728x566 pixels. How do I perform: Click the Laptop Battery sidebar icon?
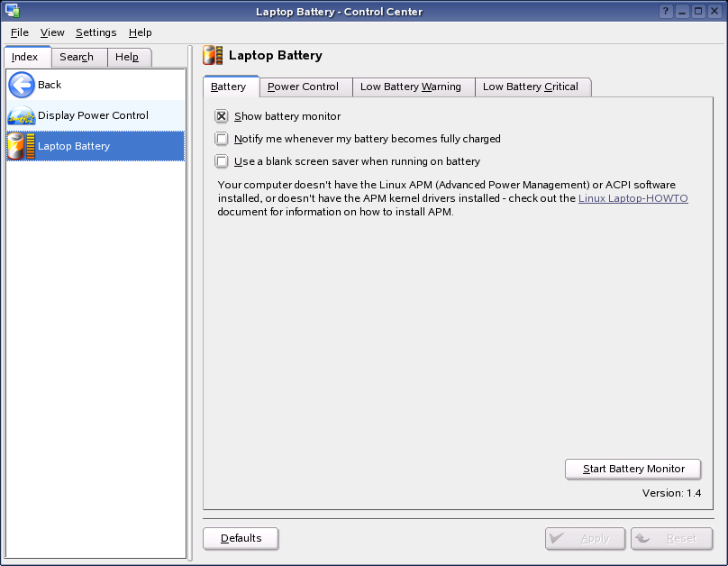click(x=22, y=146)
